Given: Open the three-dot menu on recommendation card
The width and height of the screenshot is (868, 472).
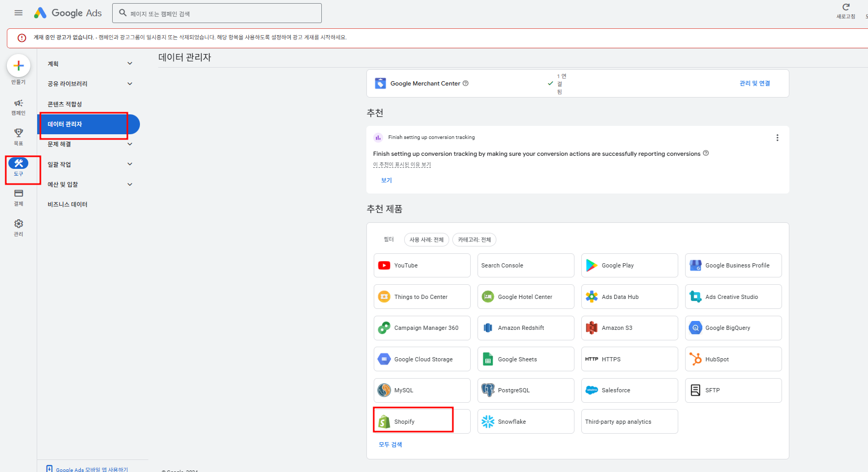Looking at the screenshot, I should 777,137.
